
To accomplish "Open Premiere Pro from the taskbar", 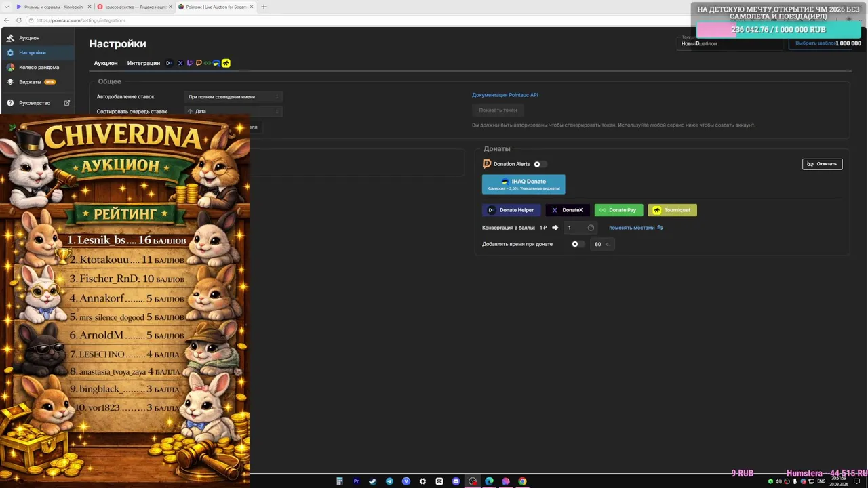I will pyautogui.click(x=356, y=481).
